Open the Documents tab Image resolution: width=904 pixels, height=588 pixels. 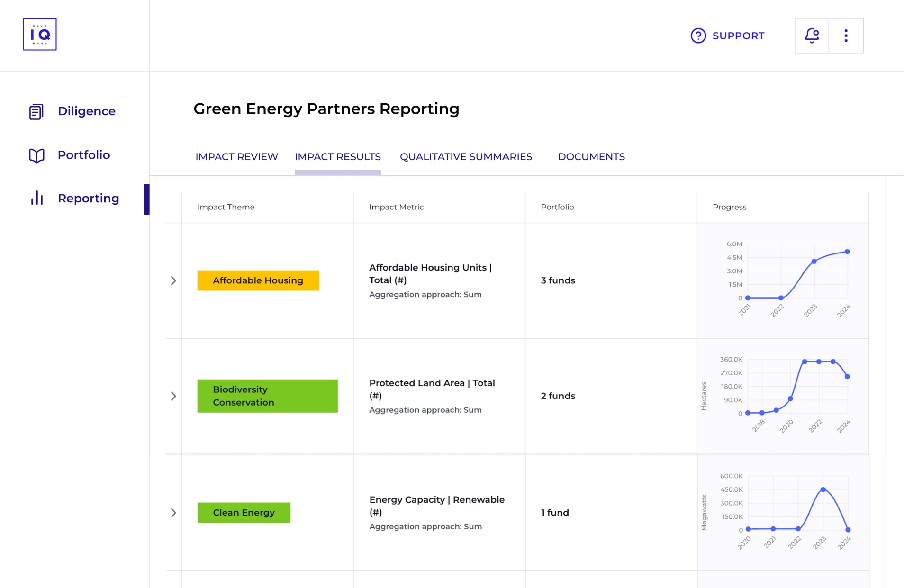tap(591, 157)
